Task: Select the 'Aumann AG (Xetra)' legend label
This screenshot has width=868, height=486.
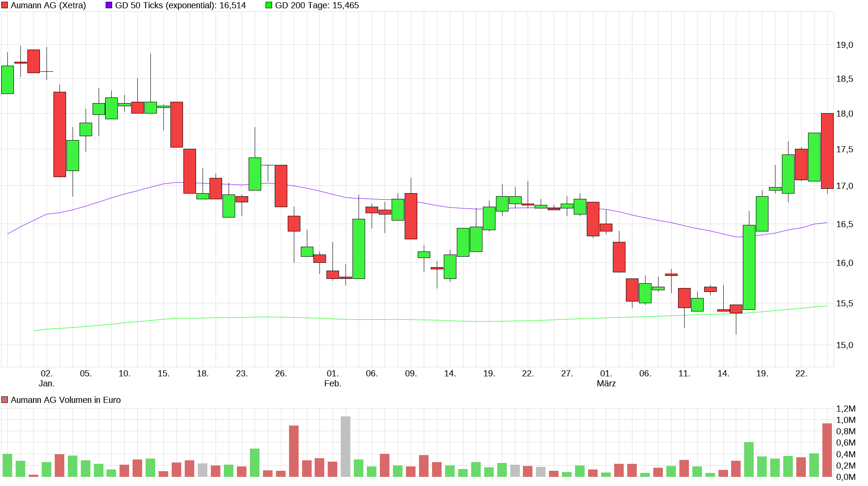Action: (x=48, y=5)
